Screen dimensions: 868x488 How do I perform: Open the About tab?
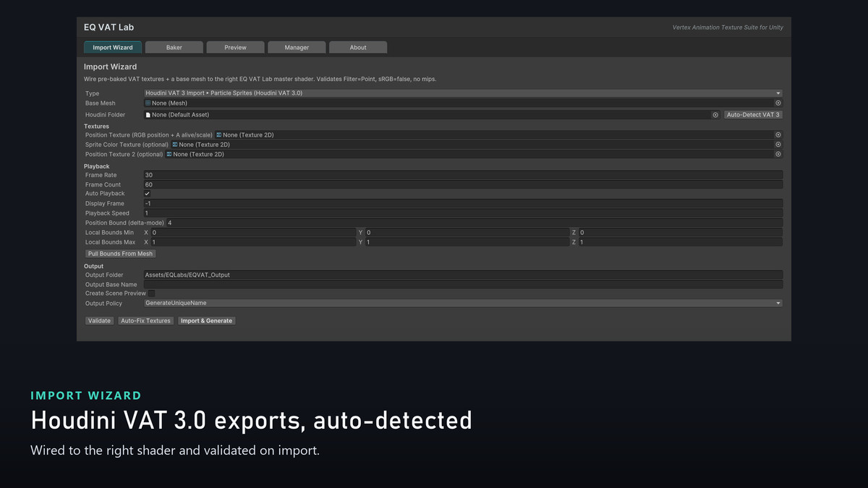(x=358, y=48)
